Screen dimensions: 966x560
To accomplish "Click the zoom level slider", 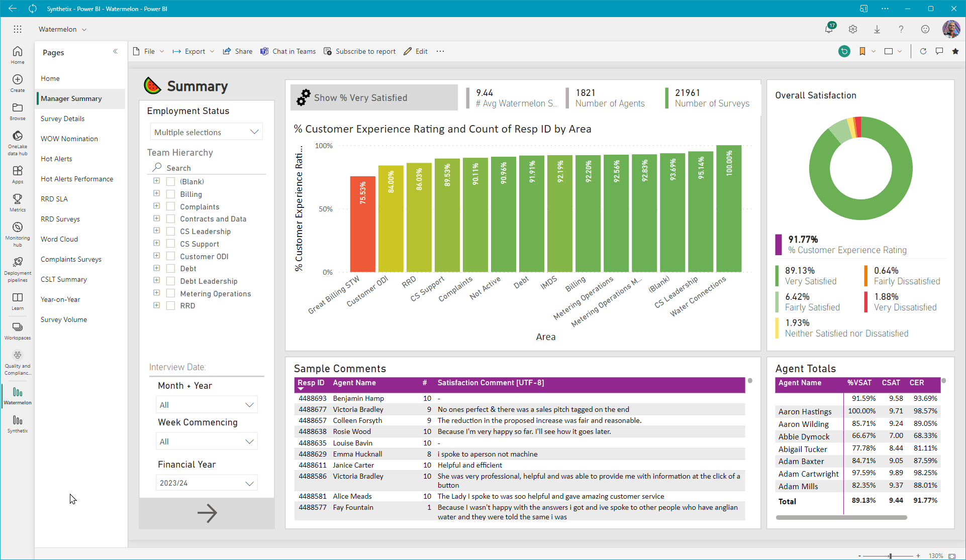I will [x=890, y=556].
